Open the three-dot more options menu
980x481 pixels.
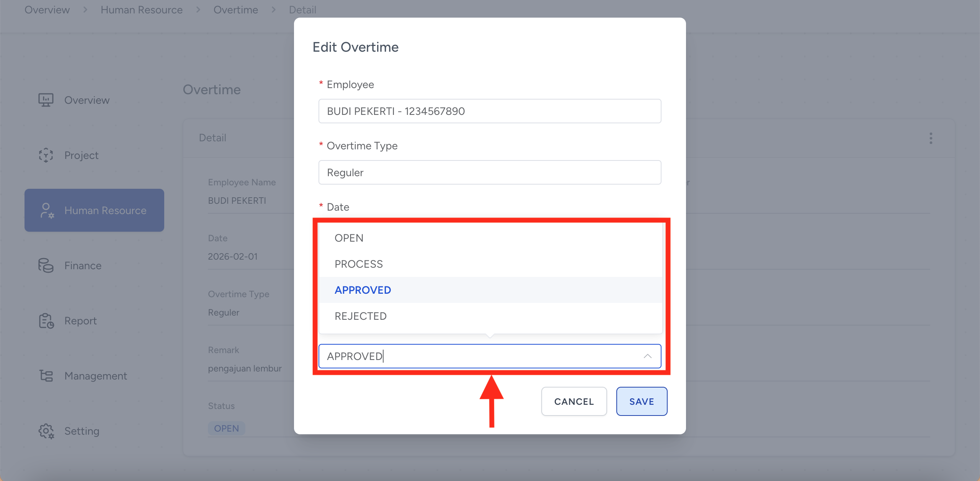(931, 138)
